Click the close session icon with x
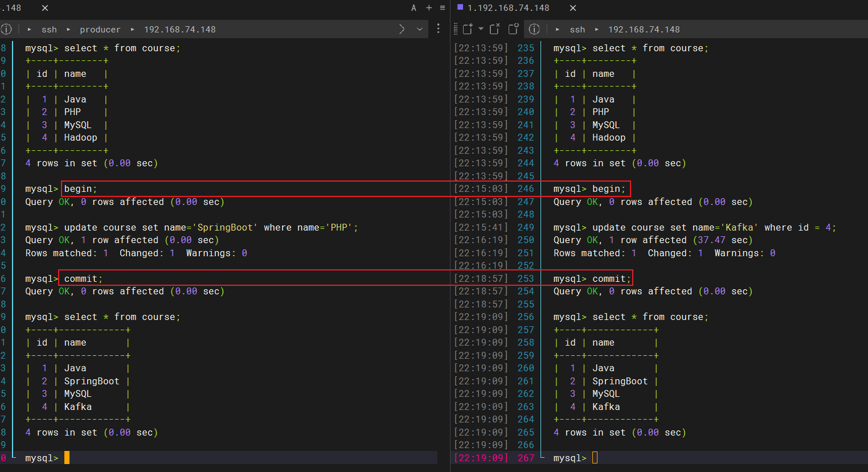This screenshot has width=868, height=472. point(494,29)
